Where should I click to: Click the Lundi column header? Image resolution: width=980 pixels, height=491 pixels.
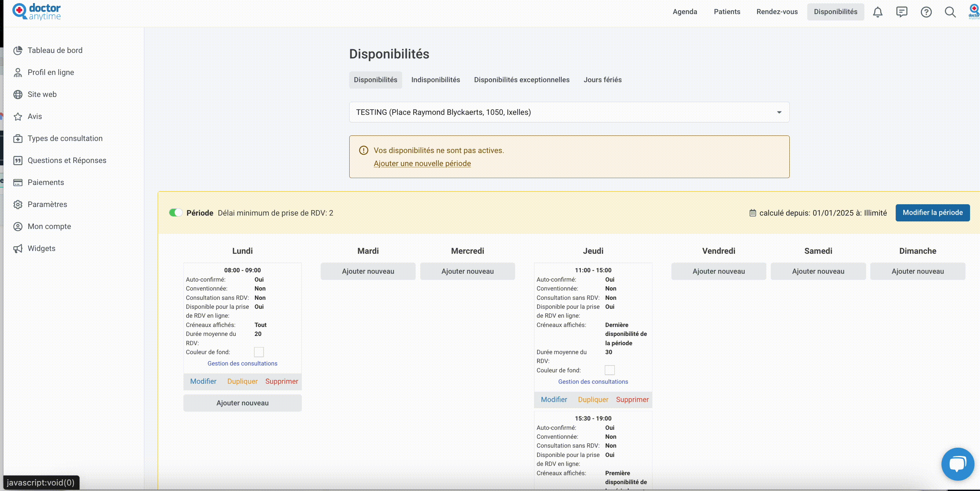(242, 251)
